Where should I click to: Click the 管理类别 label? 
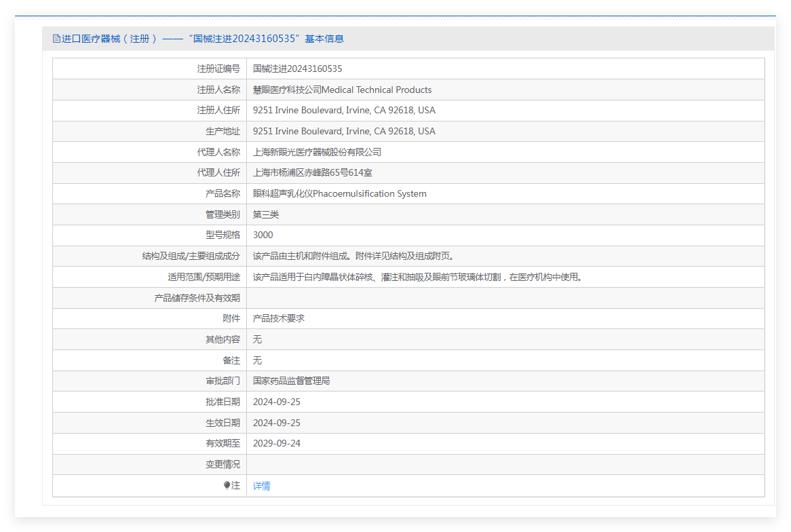pos(223,214)
